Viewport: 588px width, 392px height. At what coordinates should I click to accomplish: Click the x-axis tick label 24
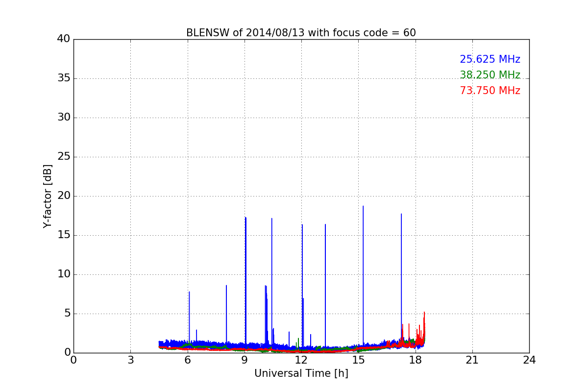tap(529, 360)
